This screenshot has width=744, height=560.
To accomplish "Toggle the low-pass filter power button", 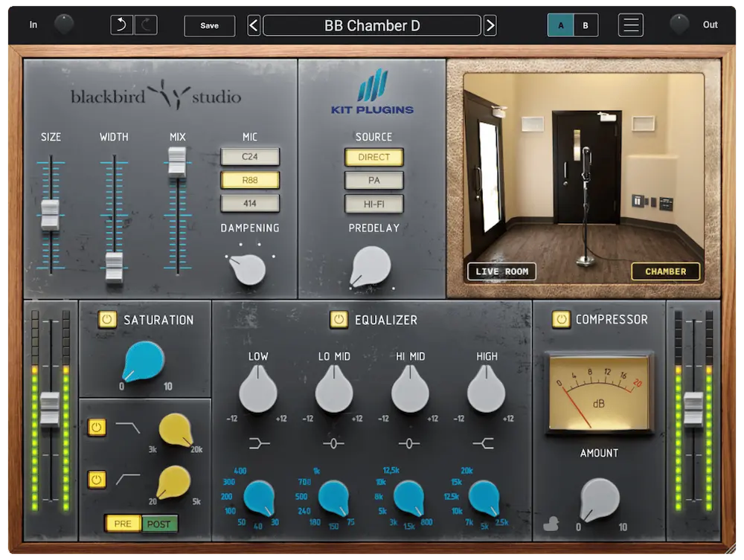I will [x=96, y=427].
